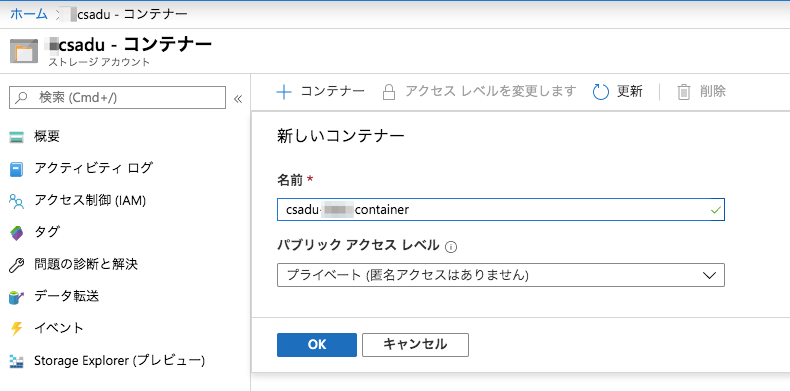The height and width of the screenshot is (391, 790).
Task: Open イベント lightning bolt icon
Action: tap(17, 329)
